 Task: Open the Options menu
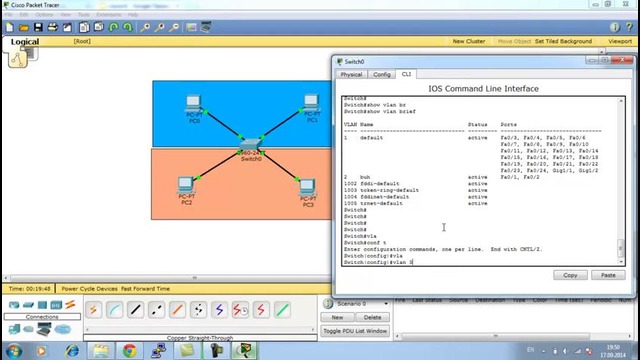click(x=44, y=15)
